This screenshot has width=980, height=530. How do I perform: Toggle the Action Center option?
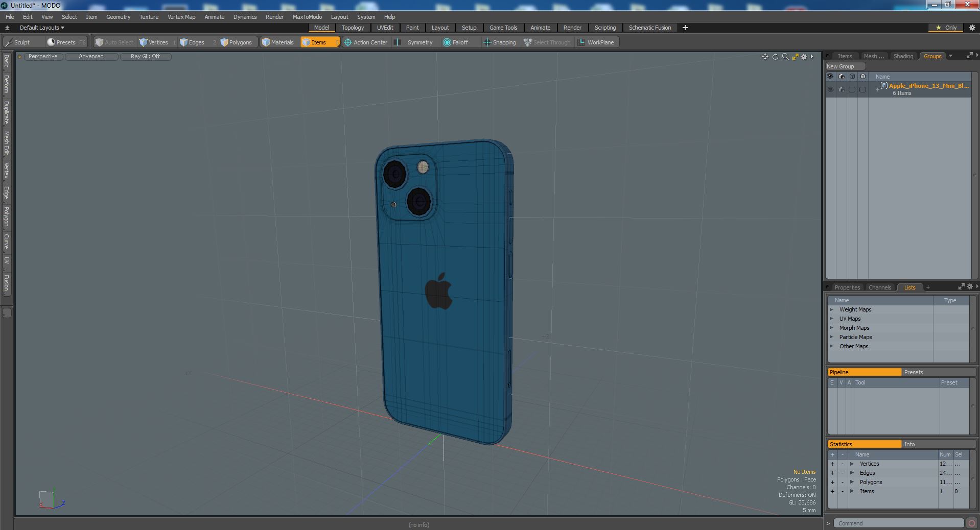tap(366, 42)
